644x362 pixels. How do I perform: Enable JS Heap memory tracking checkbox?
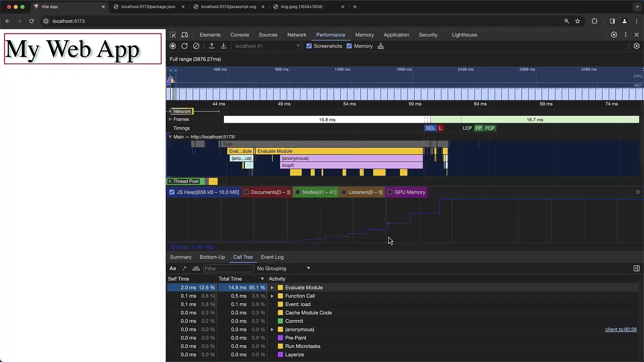point(172,192)
